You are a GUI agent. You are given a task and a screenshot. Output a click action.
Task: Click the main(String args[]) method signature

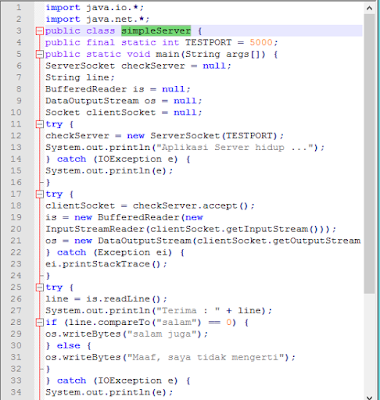(x=210, y=54)
